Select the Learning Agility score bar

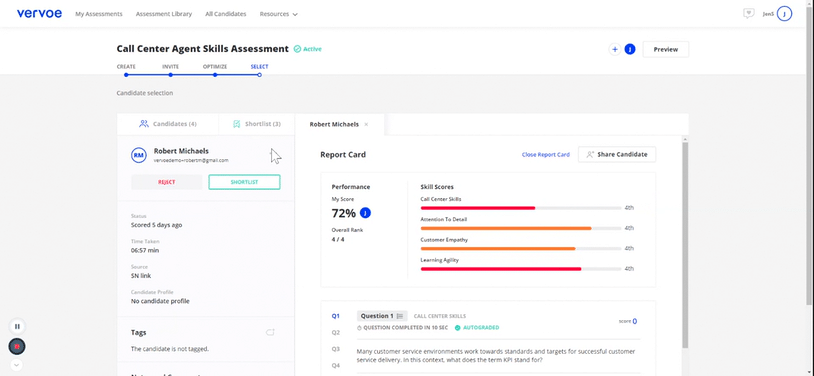pyautogui.click(x=521, y=269)
